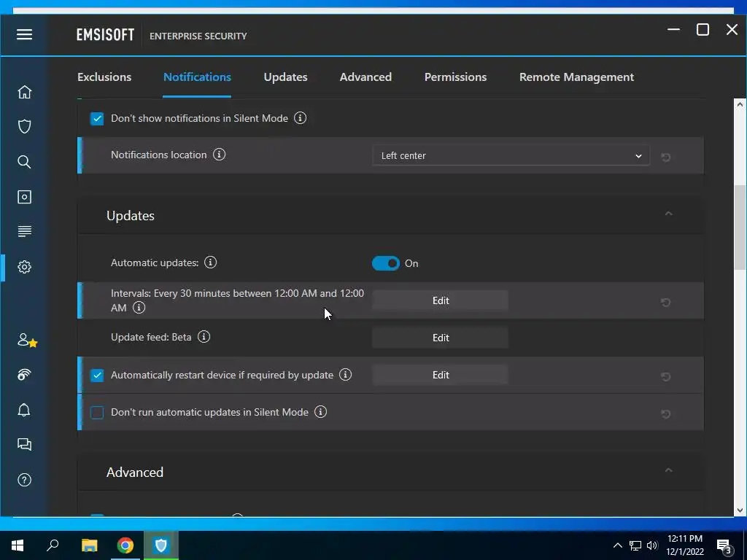The width and height of the screenshot is (747, 560).
Task: Open File Explorer from the taskbar
Action: pyautogui.click(x=89, y=545)
